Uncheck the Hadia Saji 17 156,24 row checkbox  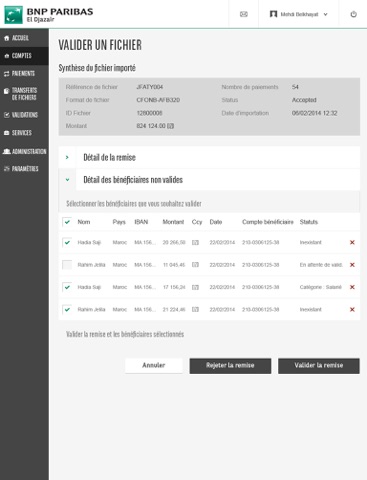[67, 287]
